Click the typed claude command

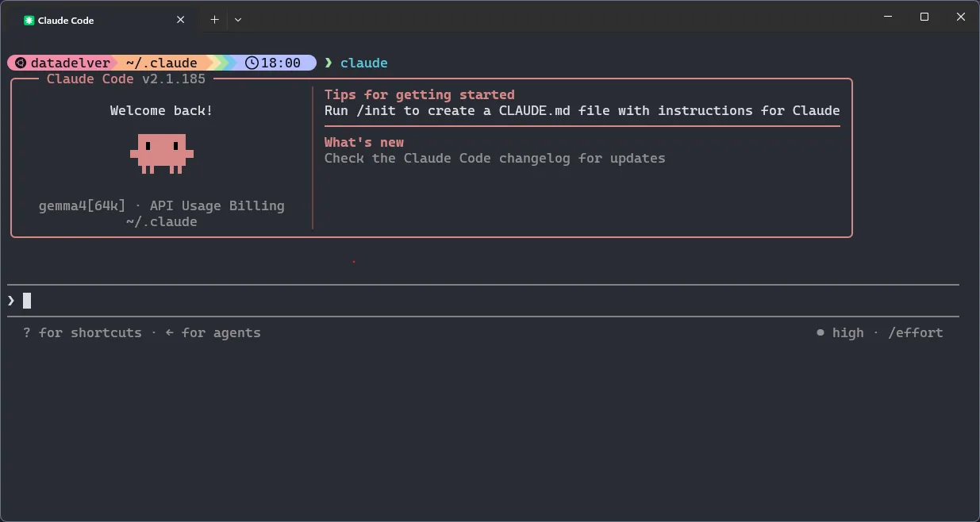(364, 63)
